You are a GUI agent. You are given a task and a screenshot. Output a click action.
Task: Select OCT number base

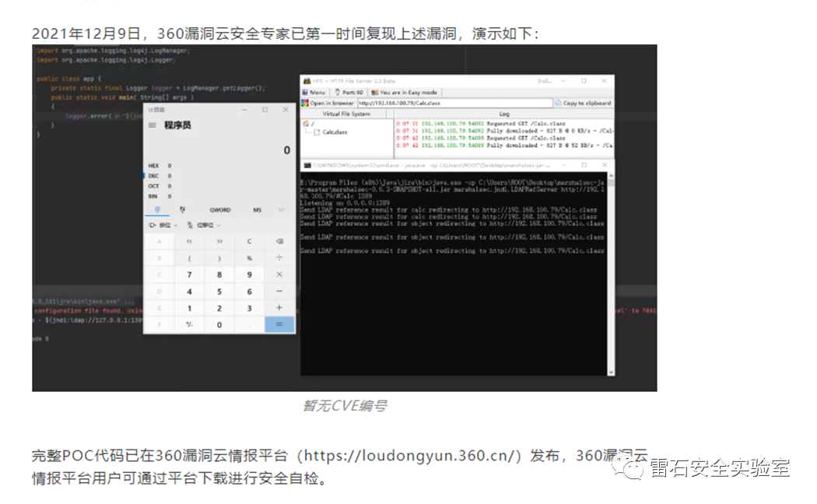point(153,186)
